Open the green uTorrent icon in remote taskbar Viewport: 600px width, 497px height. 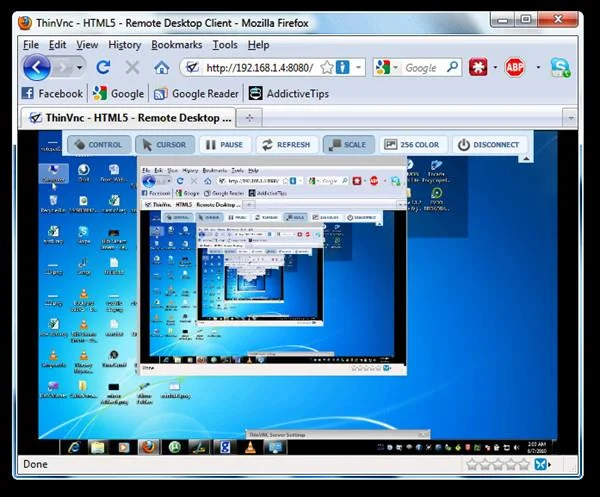click(174, 447)
